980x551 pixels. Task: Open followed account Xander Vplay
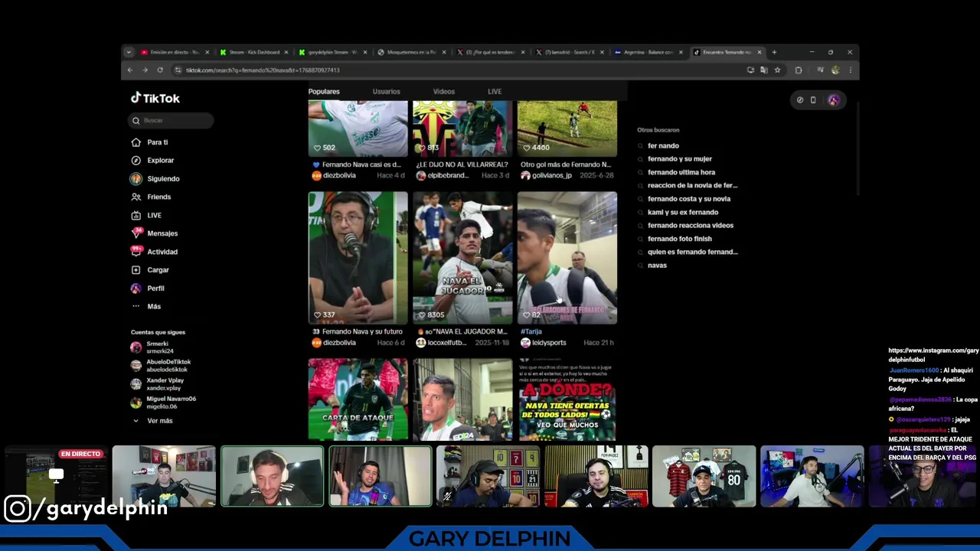[158, 384]
